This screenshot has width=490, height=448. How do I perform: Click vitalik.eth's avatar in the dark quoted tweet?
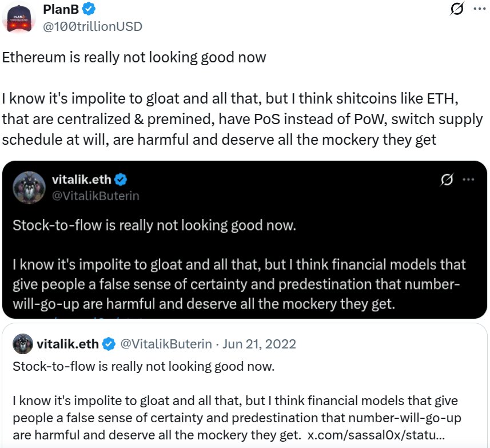click(29, 188)
